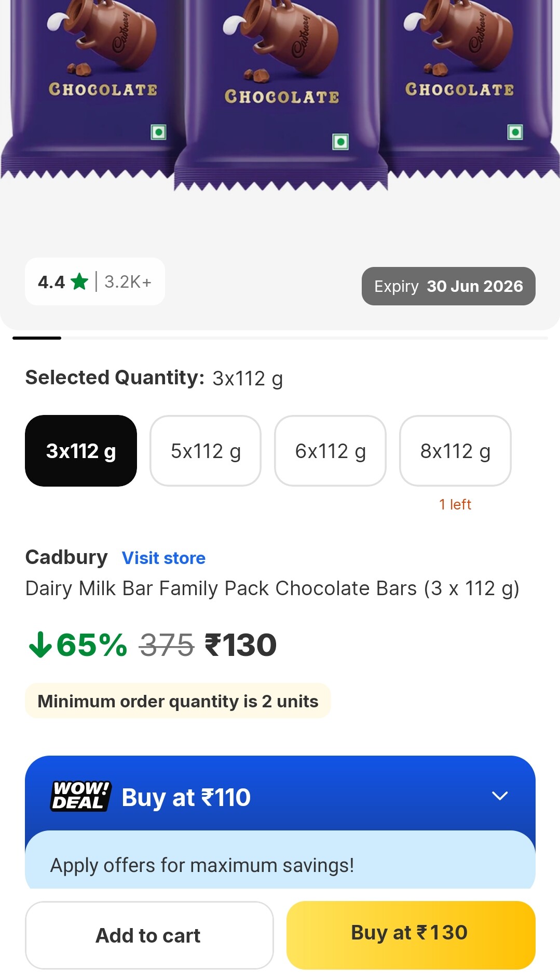
Task: Pick the 8x112 g pack option
Action: coord(455,451)
